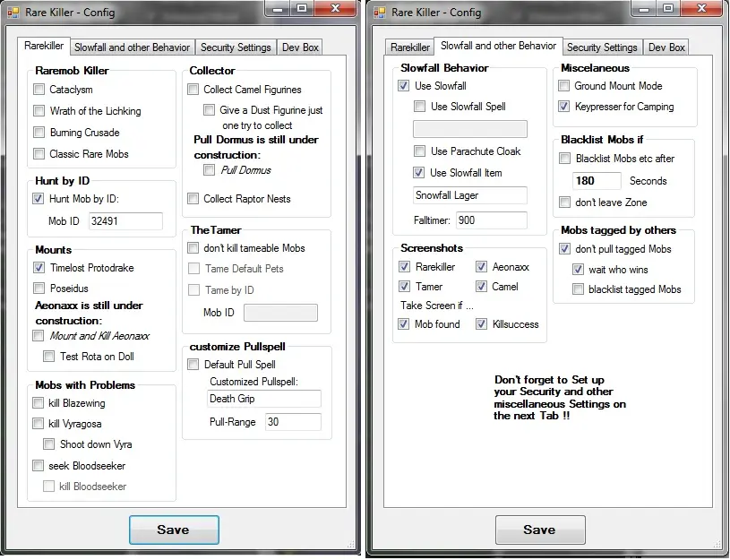Image resolution: width=730 pixels, height=560 pixels.
Task: Disable the Use Slowfall Item checkbox
Action: (419, 173)
